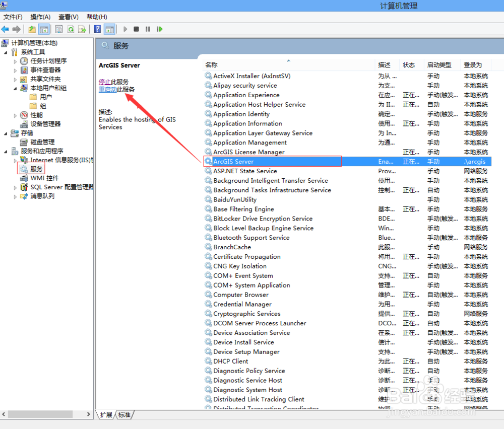Click the Refresh toolbar icon
The image size is (504, 429).
pyautogui.click(x=71, y=30)
